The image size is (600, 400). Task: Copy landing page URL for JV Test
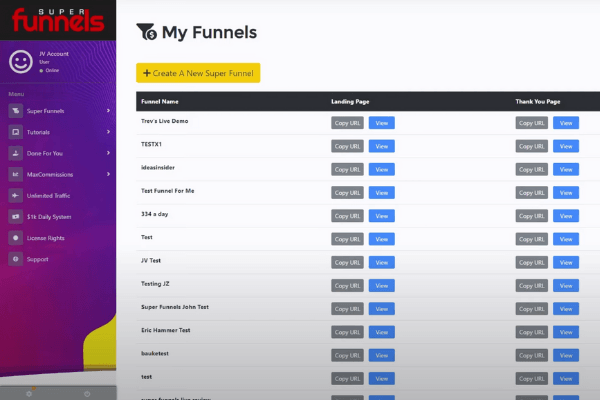(347, 263)
